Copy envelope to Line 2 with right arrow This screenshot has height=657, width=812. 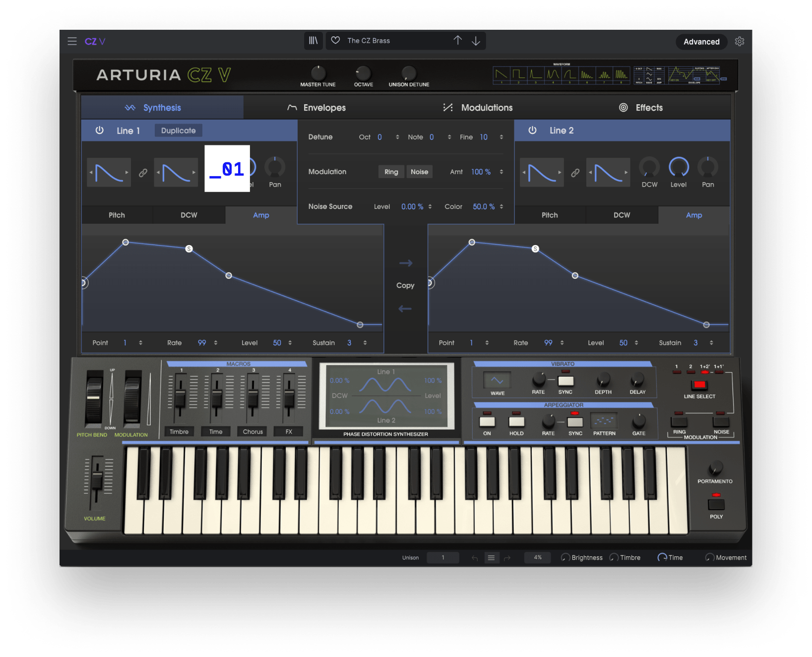point(405,263)
